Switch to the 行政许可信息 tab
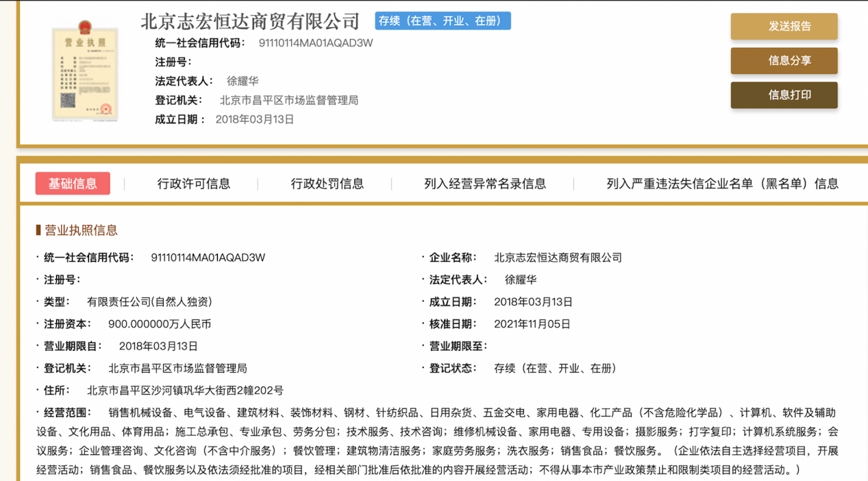This screenshot has width=868, height=481. tap(194, 184)
